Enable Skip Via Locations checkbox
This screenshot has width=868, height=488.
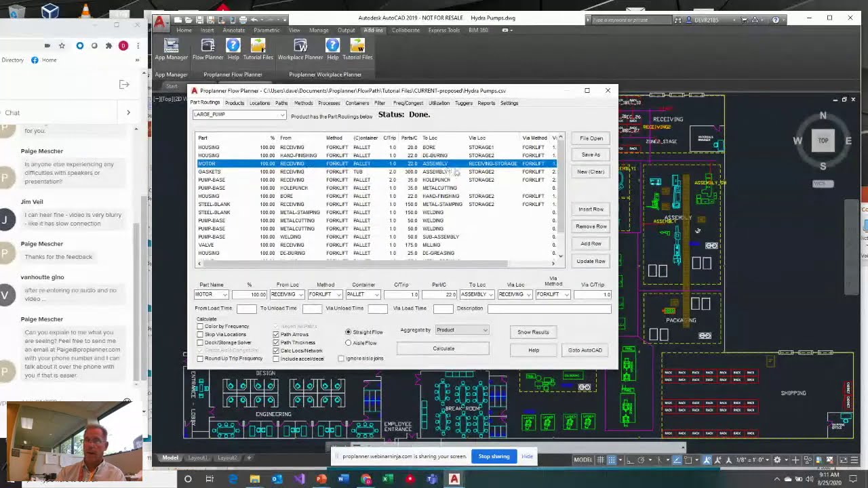[200, 334]
